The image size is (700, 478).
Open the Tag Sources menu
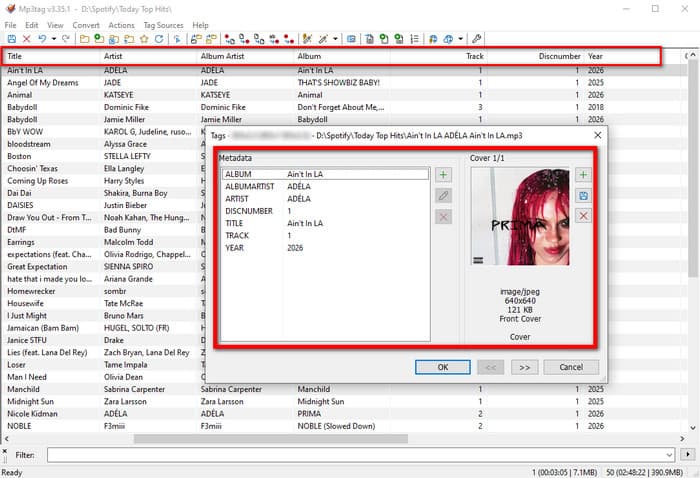pyautogui.click(x=163, y=25)
